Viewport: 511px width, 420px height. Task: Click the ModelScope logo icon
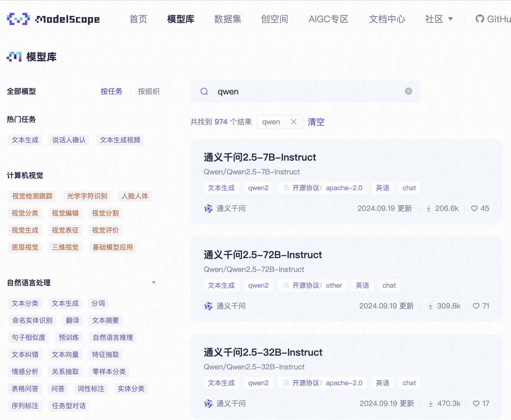click(x=18, y=19)
